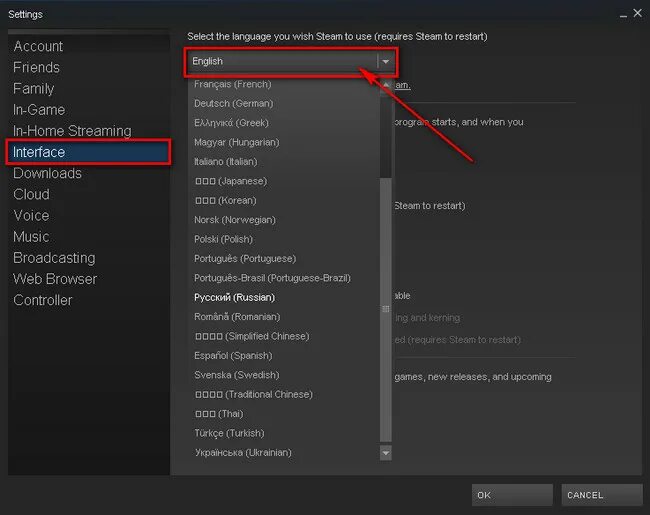The image size is (650, 515).
Task: Choose Simplified Chinese from the list
Action: 284,336
